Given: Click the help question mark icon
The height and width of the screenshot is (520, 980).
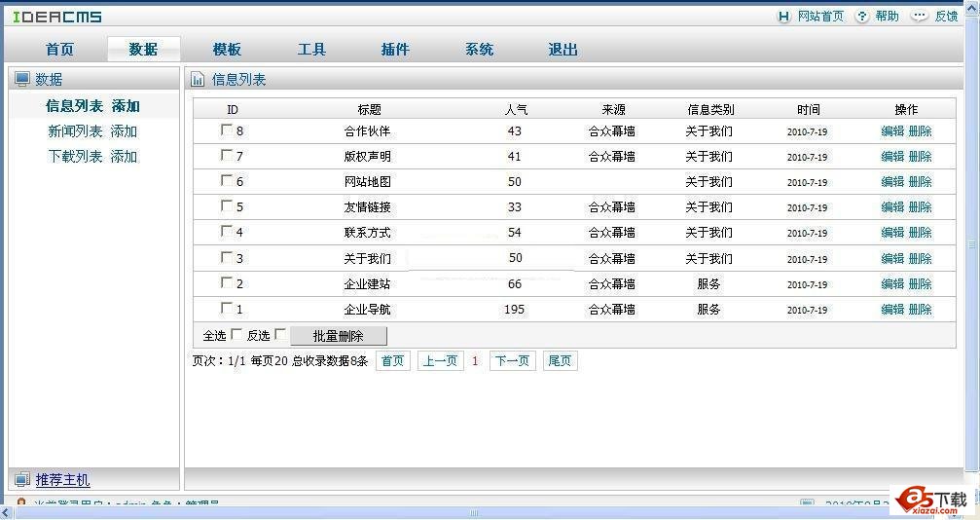Looking at the screenshot, I should 861,17.
